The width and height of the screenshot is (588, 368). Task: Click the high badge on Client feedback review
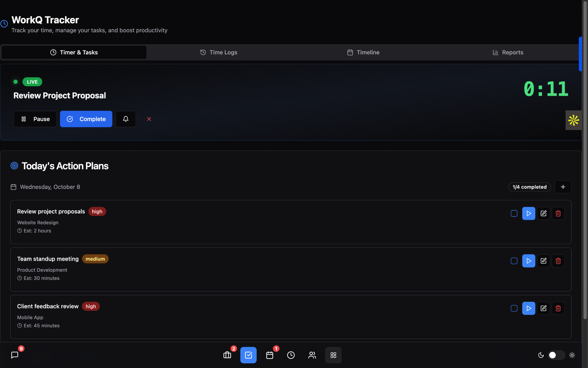pyautogui.click(x=91, y=306)
